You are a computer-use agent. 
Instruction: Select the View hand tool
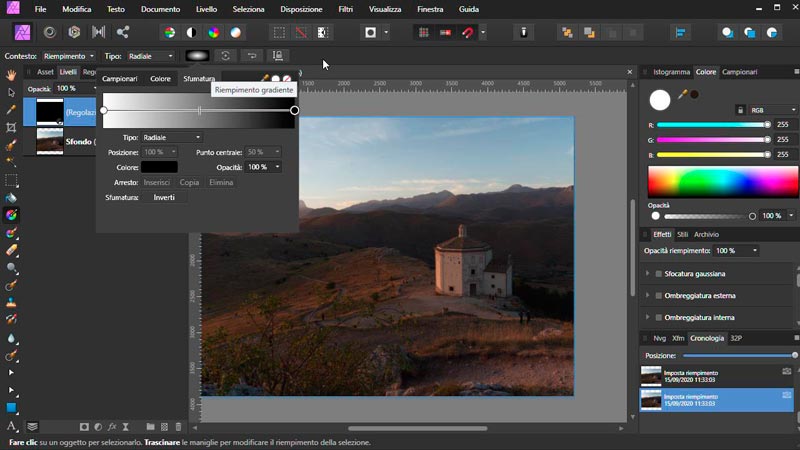coord(11,75)
